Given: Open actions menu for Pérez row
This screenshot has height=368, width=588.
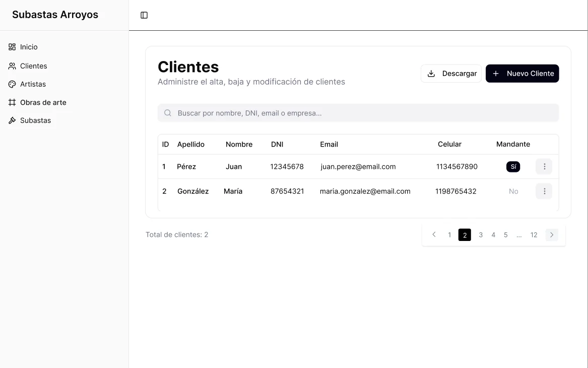Looking at the screenshot, I should tap(544, 166).
